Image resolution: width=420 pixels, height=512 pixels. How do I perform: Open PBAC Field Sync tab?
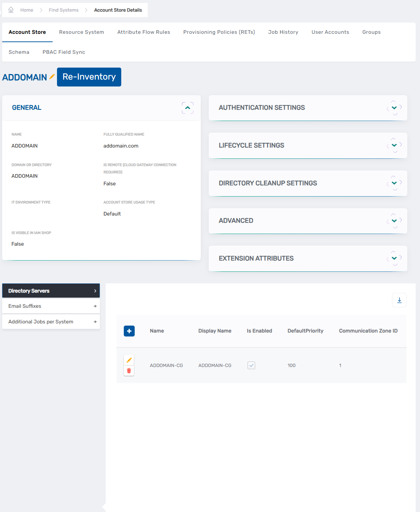pyautogui.click(x=64, y=52)
